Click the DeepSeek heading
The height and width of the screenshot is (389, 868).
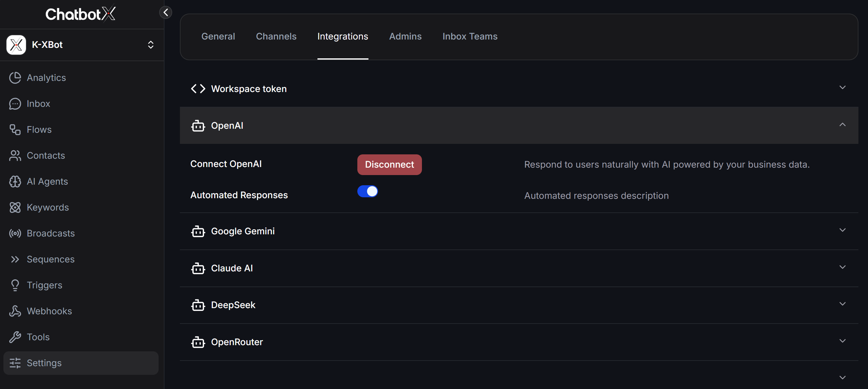(x=233, y=305)
